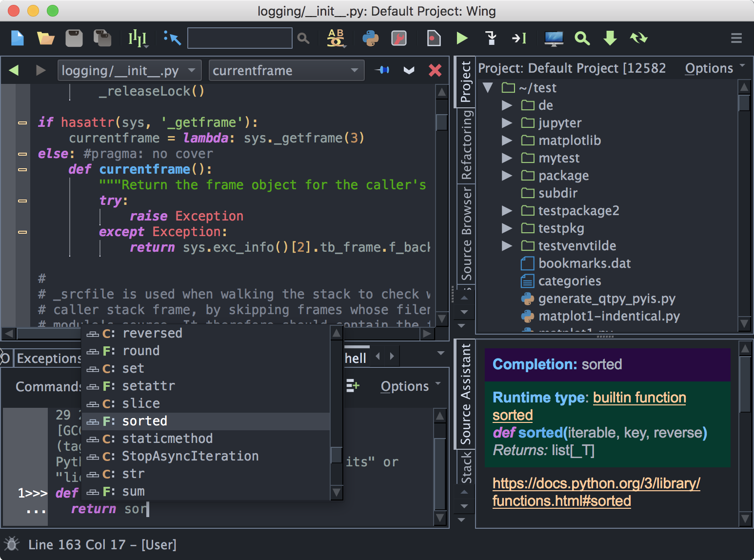Click the bug icon in status bar
Viewport: 754px width, 560px height.
(12, 544)
